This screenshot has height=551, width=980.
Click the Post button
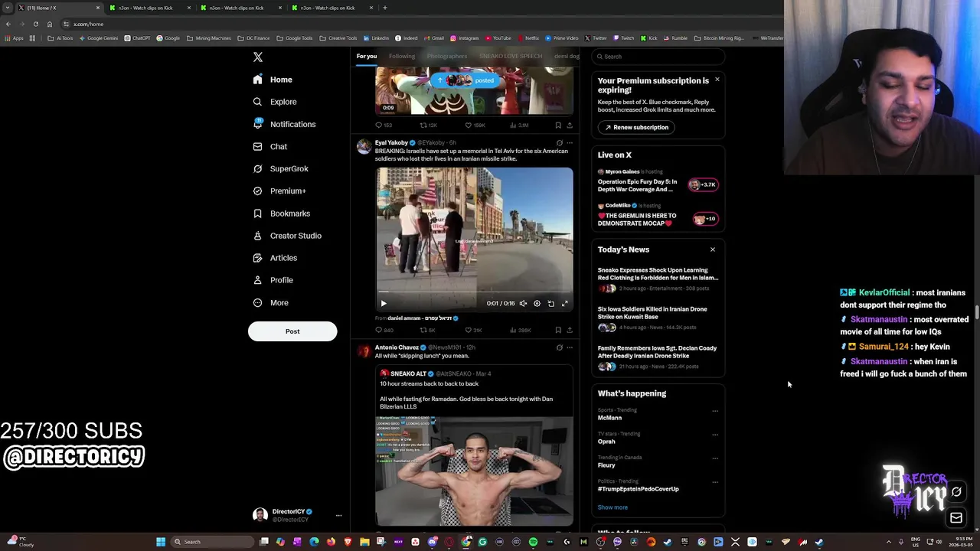(292, 331)
